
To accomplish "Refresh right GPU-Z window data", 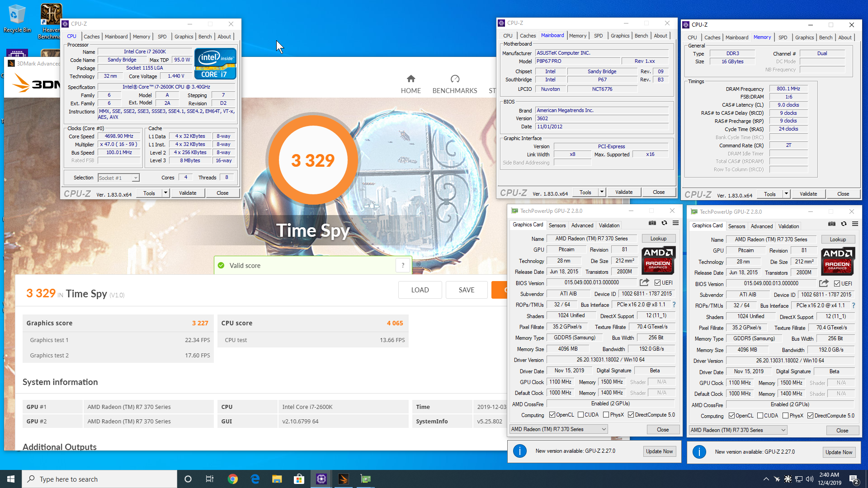I will (x=844, y=224).
